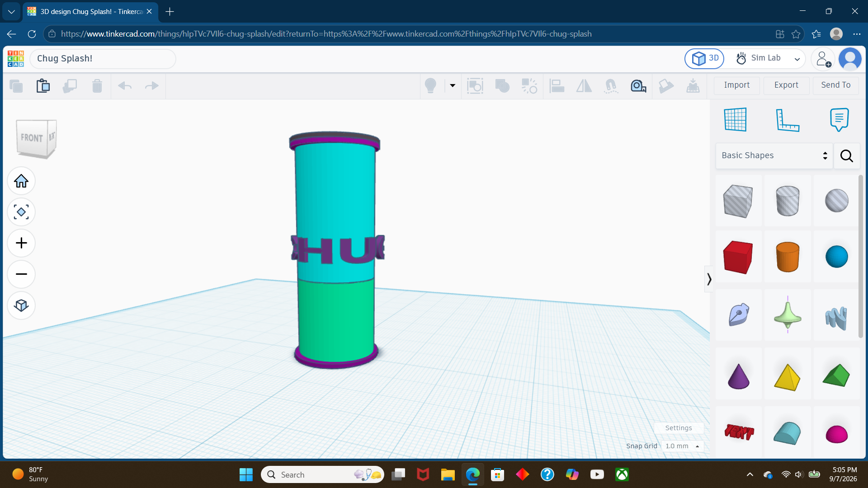Click the Send To button
The image size is (868, 488).
click(x=835, y=85)
